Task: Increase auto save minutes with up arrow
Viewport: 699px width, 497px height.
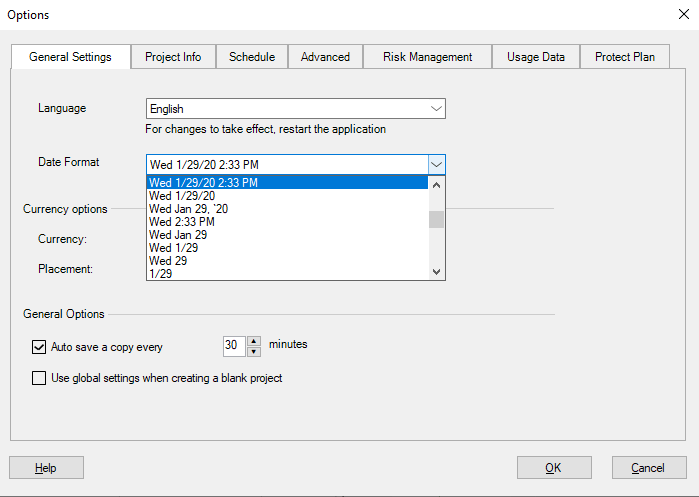Action: [x=253, y=341]
